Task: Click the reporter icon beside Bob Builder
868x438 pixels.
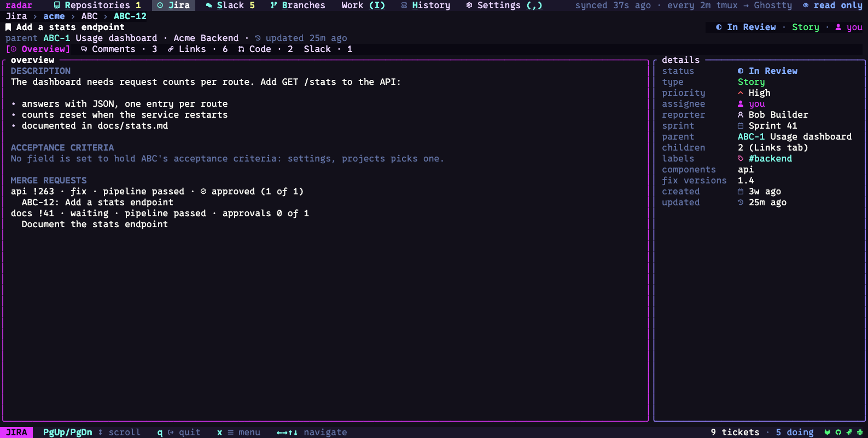Action: 741,114
